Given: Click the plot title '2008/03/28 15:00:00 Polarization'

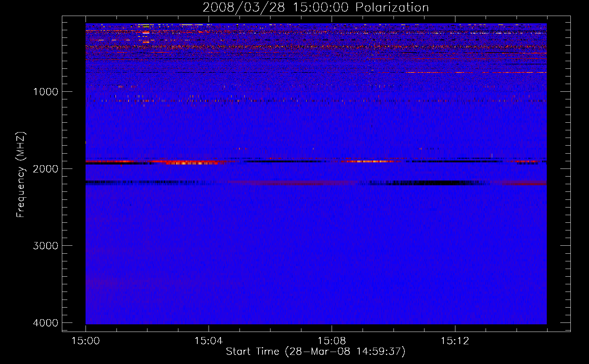Looking at the screenshot, I should (x=316, y=7).
